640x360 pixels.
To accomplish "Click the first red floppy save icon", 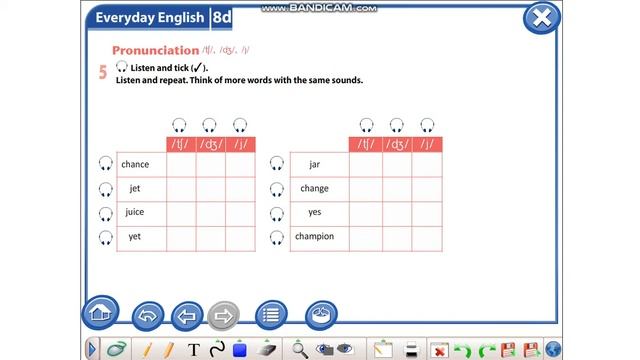I will coord(509,350).
